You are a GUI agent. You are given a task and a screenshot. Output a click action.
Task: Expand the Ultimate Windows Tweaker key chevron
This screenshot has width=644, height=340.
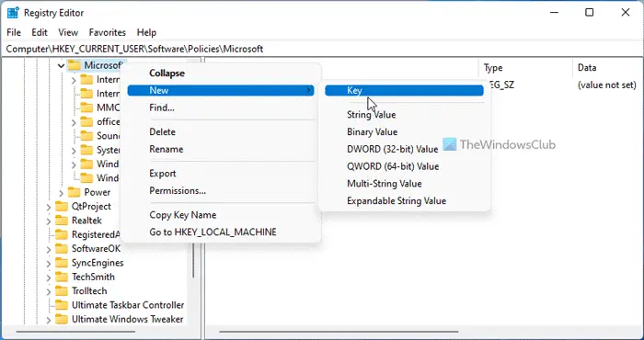click(x=49, y=320)
